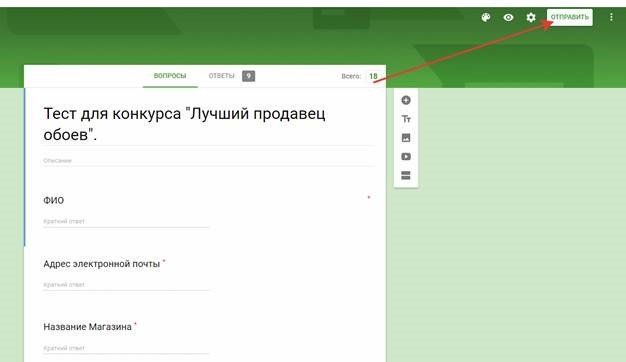The image size is (626, 362).
Task: Add a video via sidebar icon
Action: click(406, 156)
